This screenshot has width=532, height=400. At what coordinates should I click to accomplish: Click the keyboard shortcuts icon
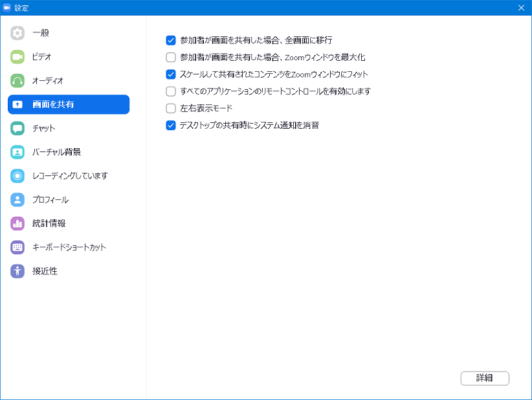(17, 247)
